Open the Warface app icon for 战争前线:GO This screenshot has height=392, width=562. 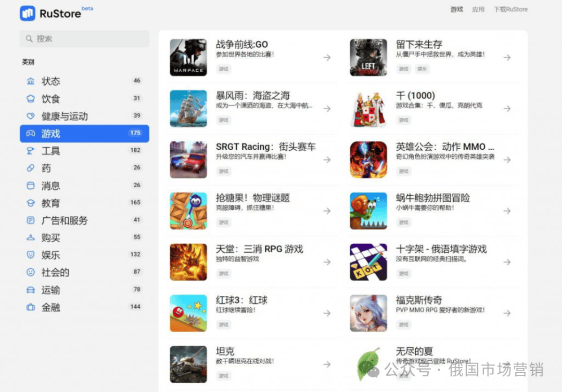point(188,57)
